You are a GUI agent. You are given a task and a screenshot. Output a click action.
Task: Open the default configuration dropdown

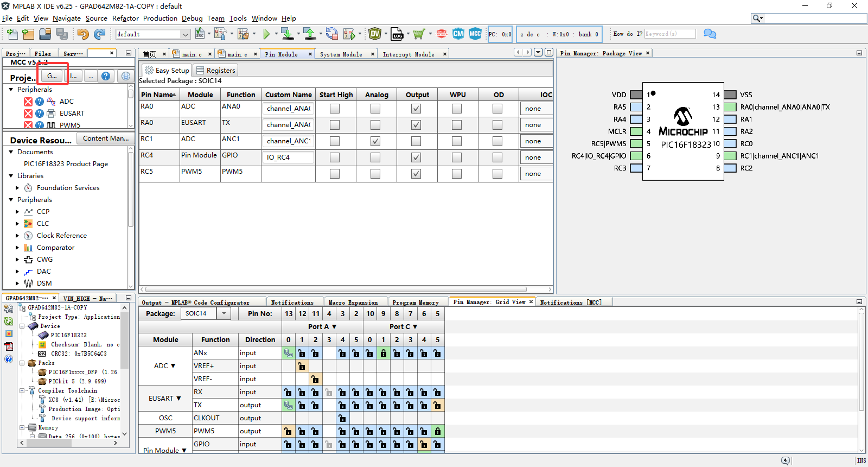(186, 34)
